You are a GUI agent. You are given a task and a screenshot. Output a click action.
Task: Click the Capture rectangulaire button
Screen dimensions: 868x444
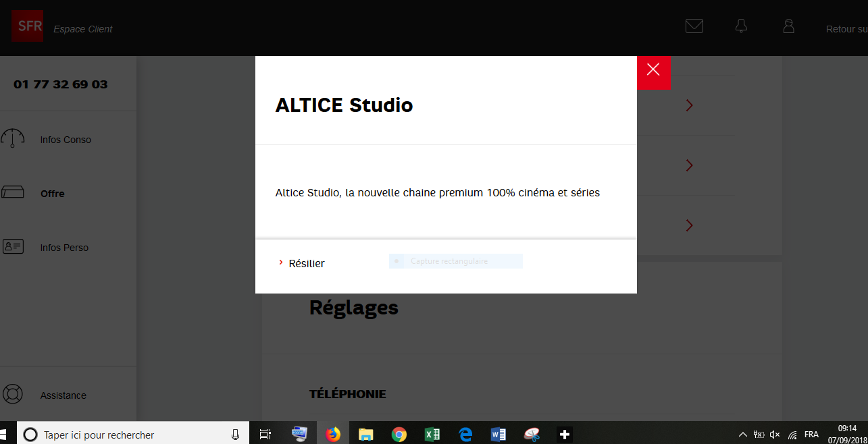click(x=455, y=260)
